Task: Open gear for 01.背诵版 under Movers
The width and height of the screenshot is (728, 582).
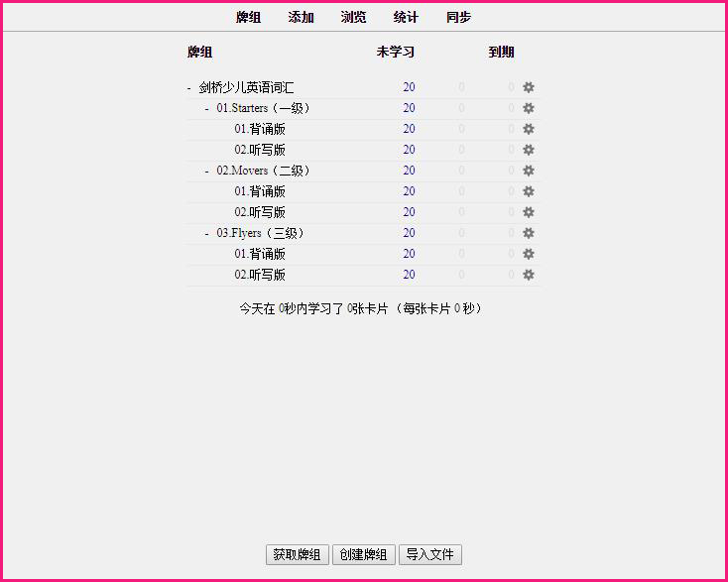Action: (x=529, y=191)
